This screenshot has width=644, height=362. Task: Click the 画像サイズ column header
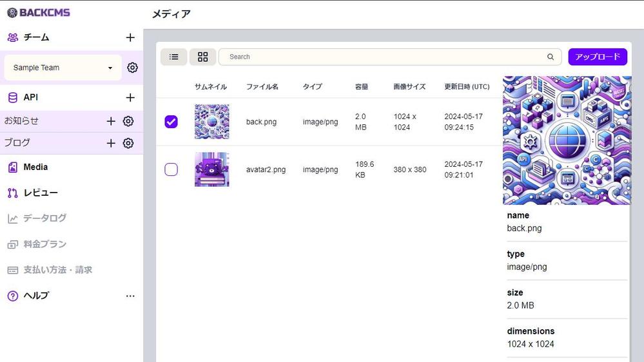pos(409,86)
